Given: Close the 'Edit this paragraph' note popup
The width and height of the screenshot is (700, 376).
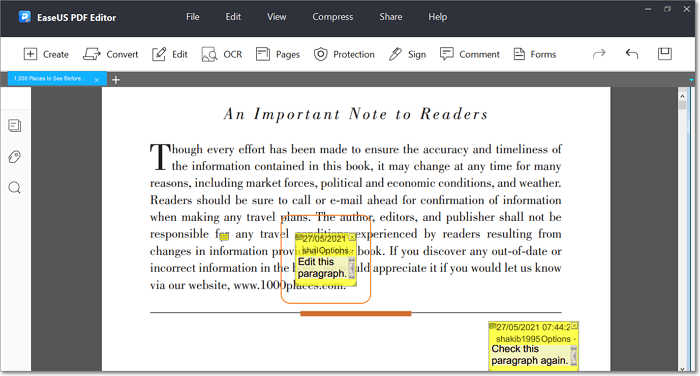Looking at the screenshot, I should point(352,237).
